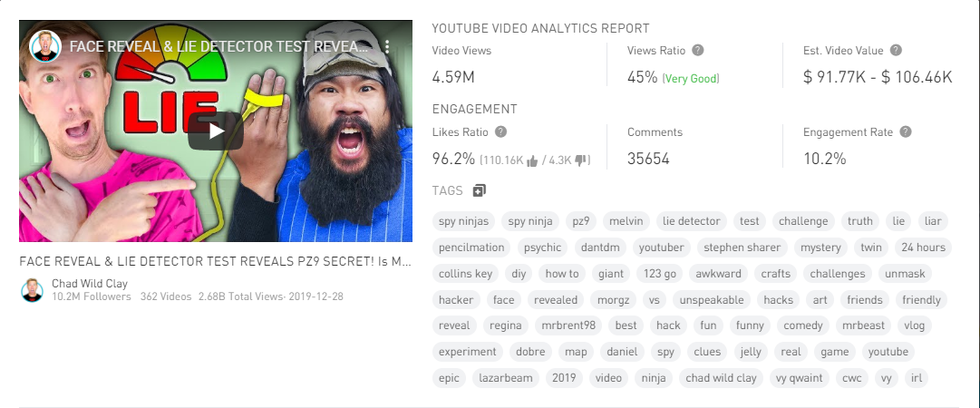Select the 'youtuber' tag
This screenshot has height=408, width=980.
pos(661,247)
